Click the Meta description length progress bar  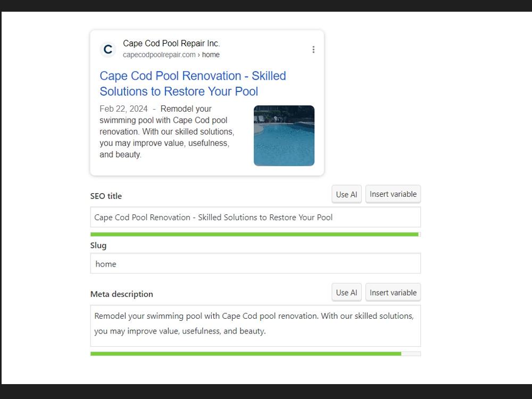(255, 354)
